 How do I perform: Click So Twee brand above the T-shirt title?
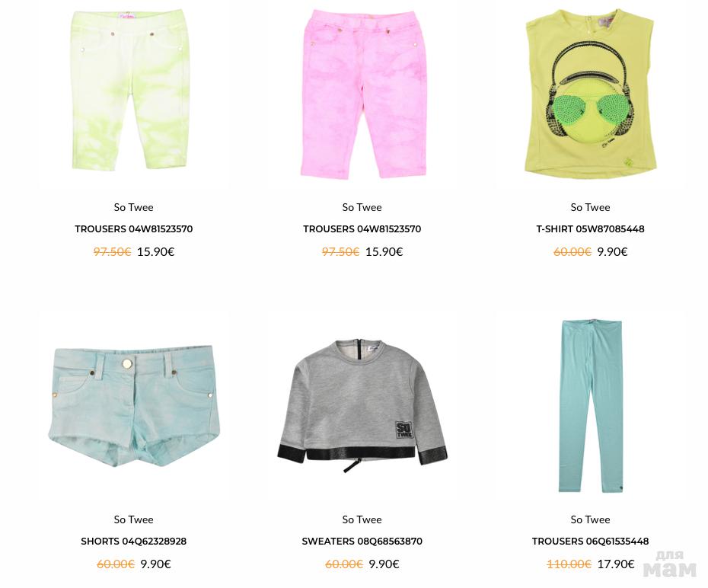(x=590, y=207)
